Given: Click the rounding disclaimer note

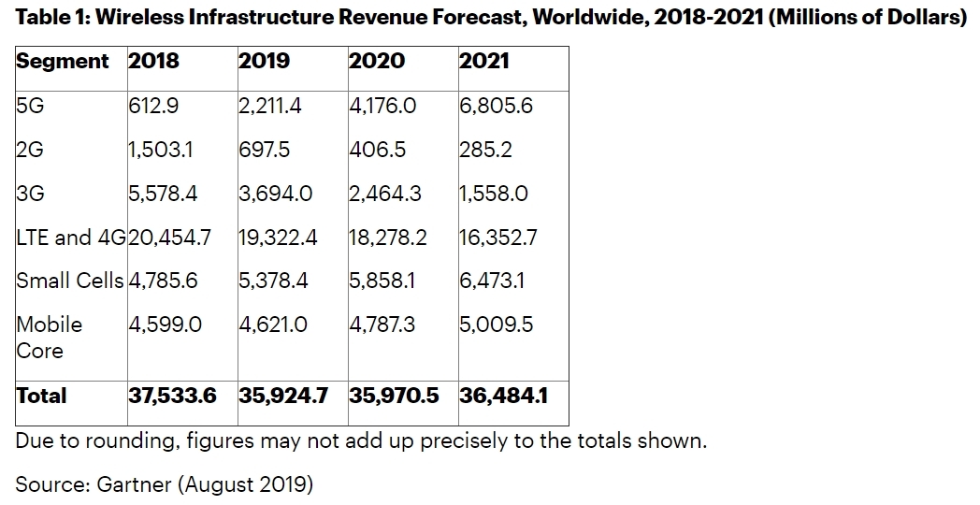Looking at the screenshot, I should coord(361,440).
